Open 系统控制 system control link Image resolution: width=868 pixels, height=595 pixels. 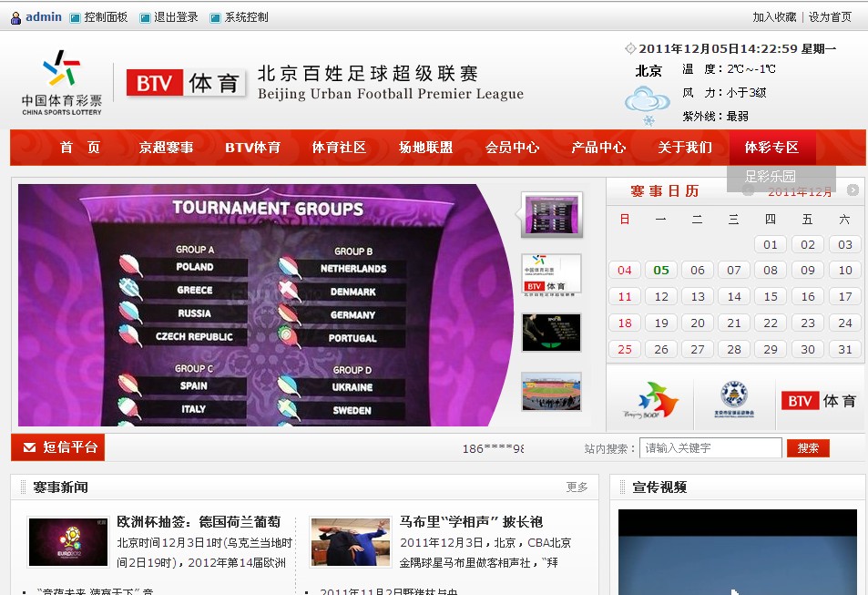[246, 17]
